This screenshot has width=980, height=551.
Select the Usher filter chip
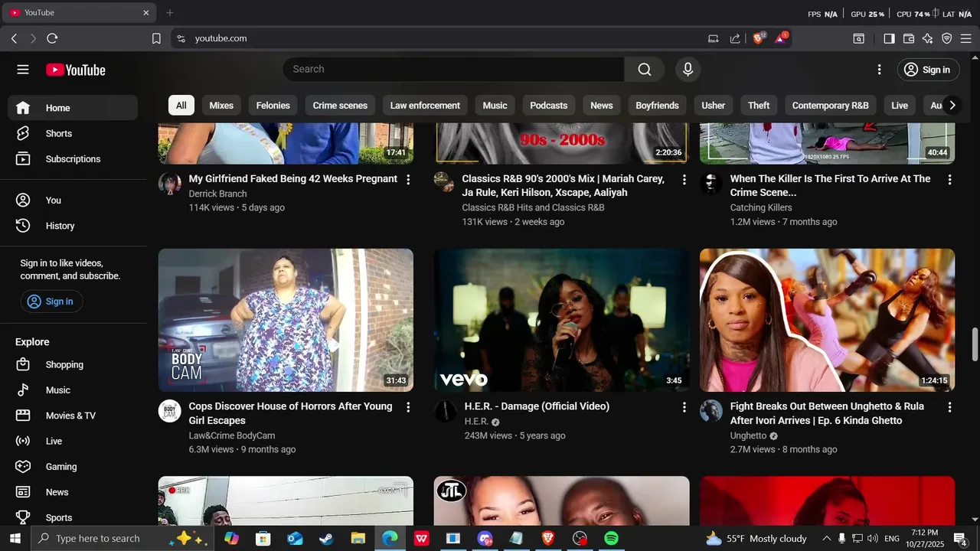[x=714, y=106]
